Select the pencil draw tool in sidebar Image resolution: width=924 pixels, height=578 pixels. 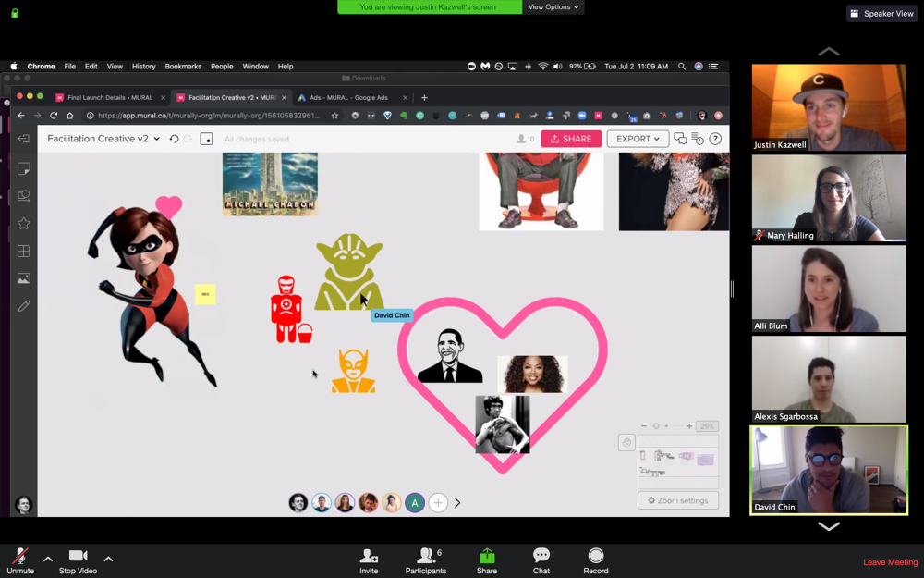tap(24, 306)
